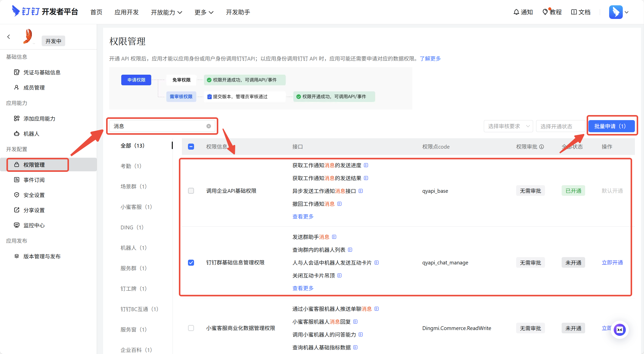This screenshot has width=644, height=354.
Task: Select the 机器人 (1) category tab
Action: [133, 248]
